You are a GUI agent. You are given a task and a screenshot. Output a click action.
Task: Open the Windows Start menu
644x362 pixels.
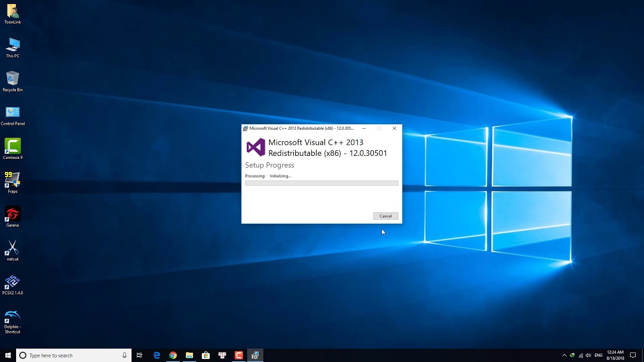tap(8, 355)
